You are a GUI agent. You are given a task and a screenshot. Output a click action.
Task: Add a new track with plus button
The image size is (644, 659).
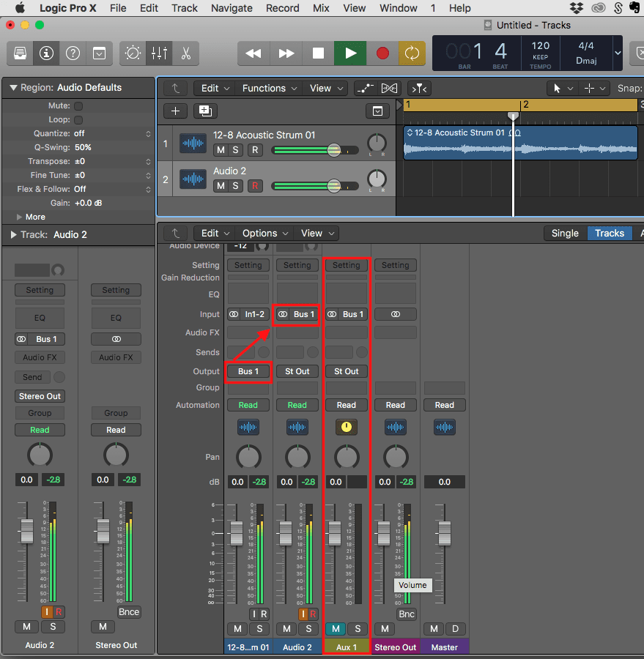click(175, 111)
